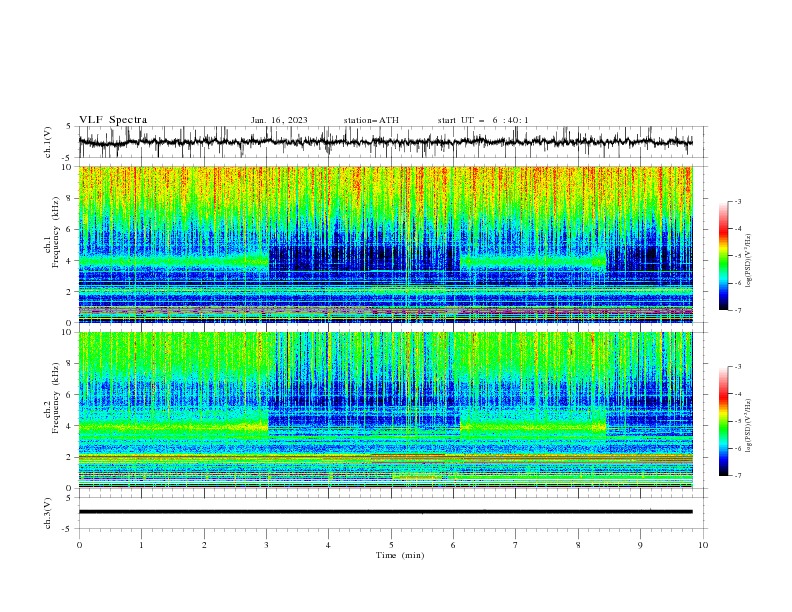The width and height of the screenshot is (792, 612).
Task: Click the "ch.3(V)" axis label
Action: [48, 513]
